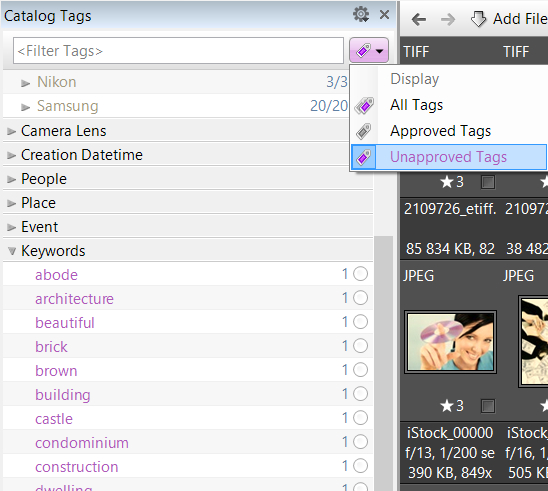Select the architecture keyword tag
Screen dimensions: 548x491
74,299
